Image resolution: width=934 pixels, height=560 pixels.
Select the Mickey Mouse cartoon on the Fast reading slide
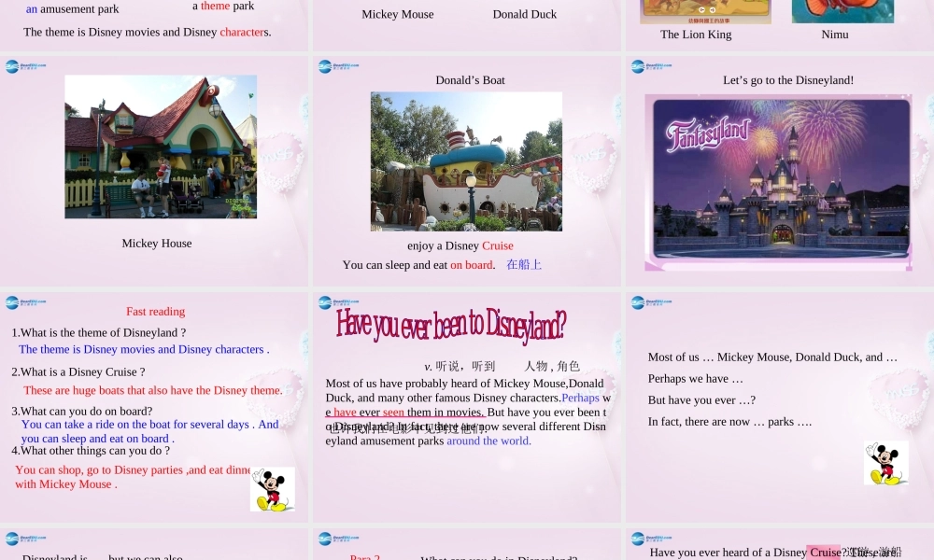[272, 488]
